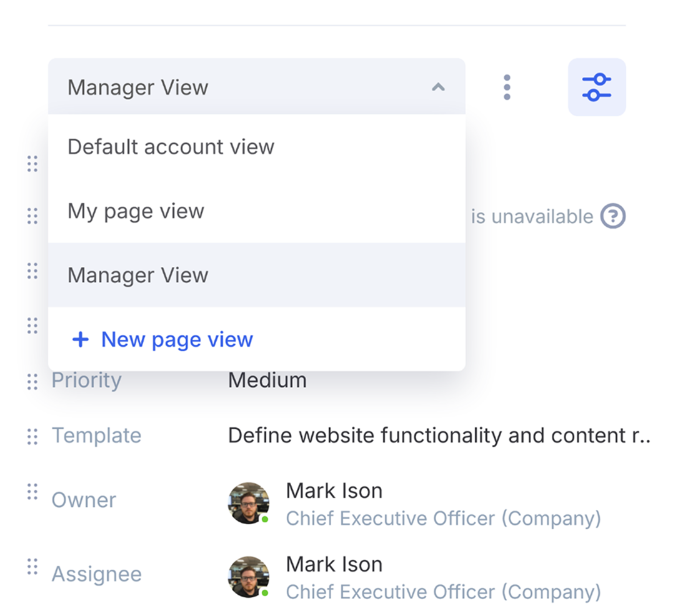Screen dimensions: 678x616
Task: Choose Manager View from the list
Action: pos(137,276)
